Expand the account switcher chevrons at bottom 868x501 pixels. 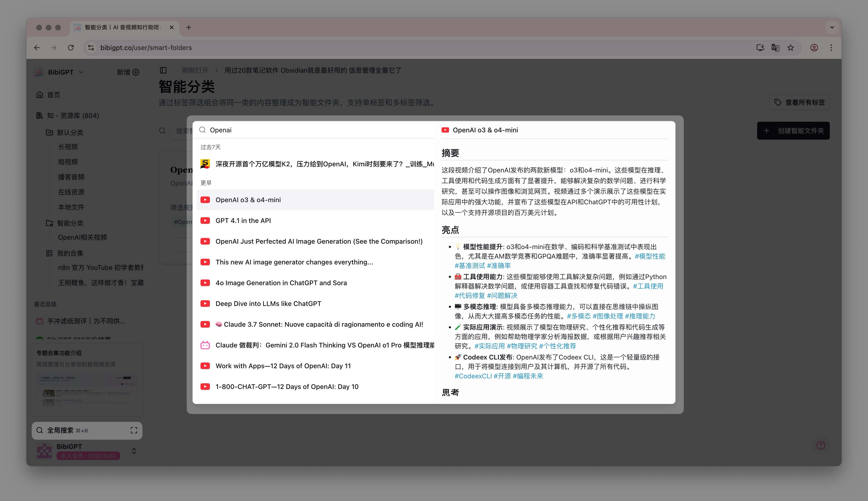pos(134,451)
